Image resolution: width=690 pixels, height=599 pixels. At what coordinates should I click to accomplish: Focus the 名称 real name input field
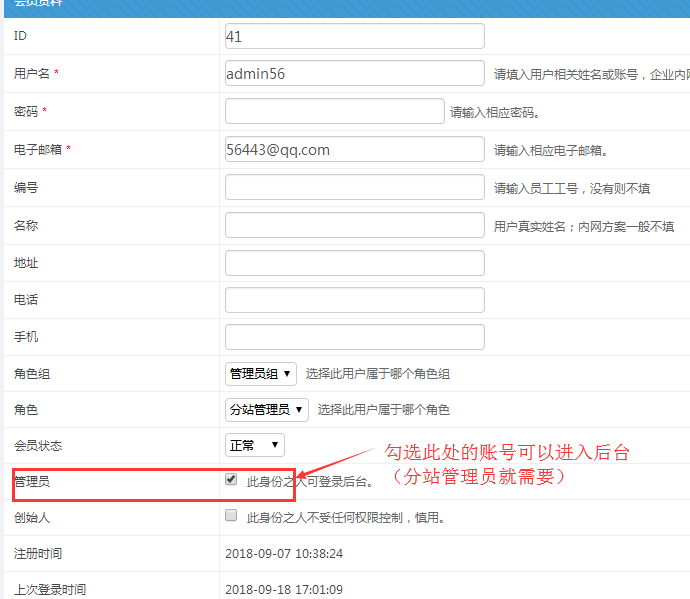click(x=354, y=225)
